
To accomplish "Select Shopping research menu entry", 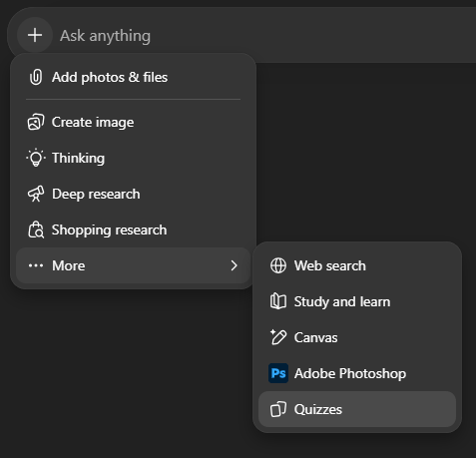I will click(x=133, y=229).
